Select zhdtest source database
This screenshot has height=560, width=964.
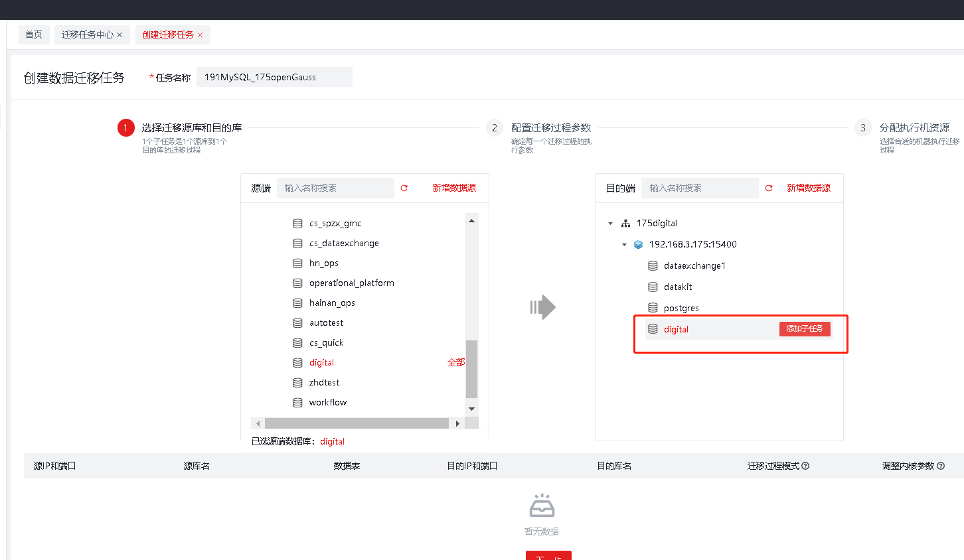pyautogui.click(x=325, y=383)
